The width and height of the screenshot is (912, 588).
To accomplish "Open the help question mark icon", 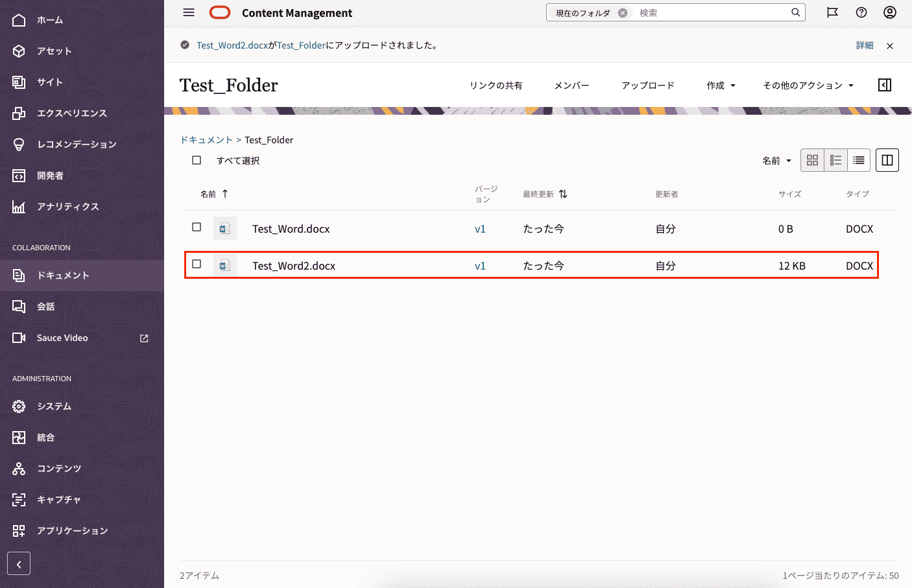I will tap(861, 12).
